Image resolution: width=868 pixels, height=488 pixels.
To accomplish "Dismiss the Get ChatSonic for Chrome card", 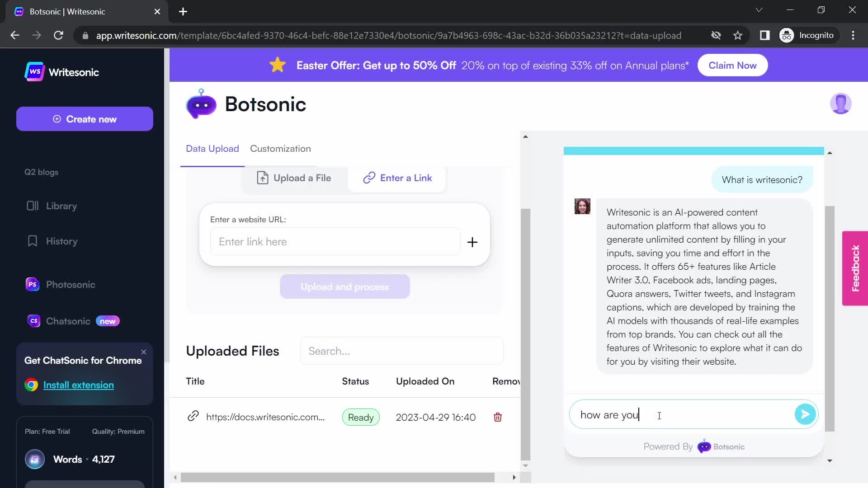I will click(x=144, y=352).
